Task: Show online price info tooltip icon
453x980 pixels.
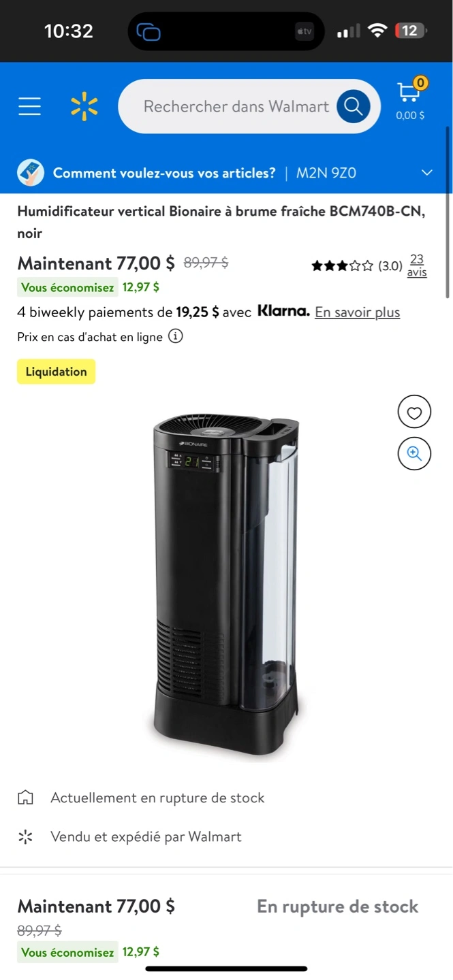Action: 175,337
